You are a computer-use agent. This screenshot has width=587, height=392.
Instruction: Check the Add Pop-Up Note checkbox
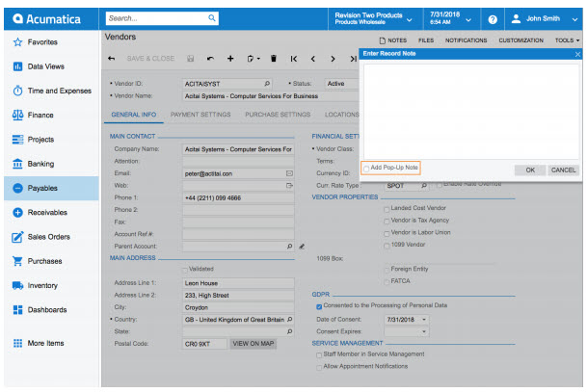(x=367, y=168)
